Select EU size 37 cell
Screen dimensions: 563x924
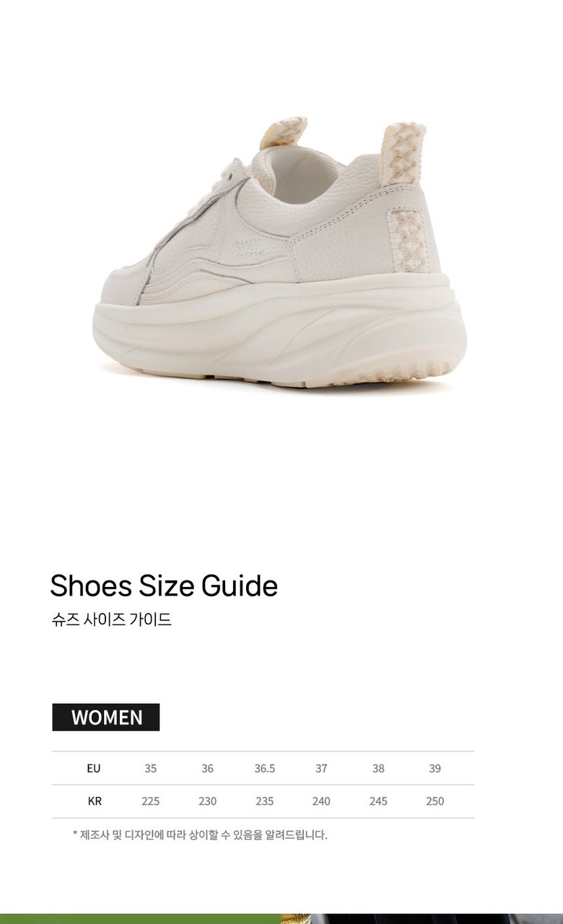tap(321, 768)
